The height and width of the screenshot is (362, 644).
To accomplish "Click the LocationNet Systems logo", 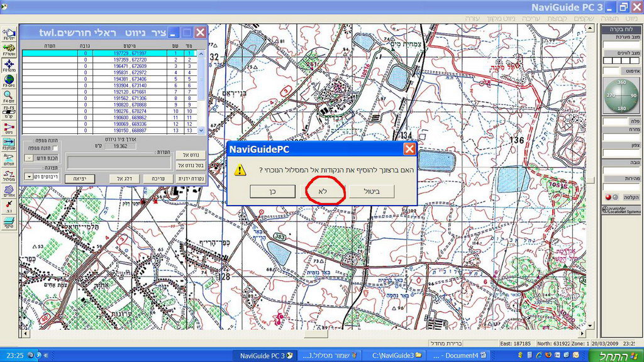I will 621,210.
